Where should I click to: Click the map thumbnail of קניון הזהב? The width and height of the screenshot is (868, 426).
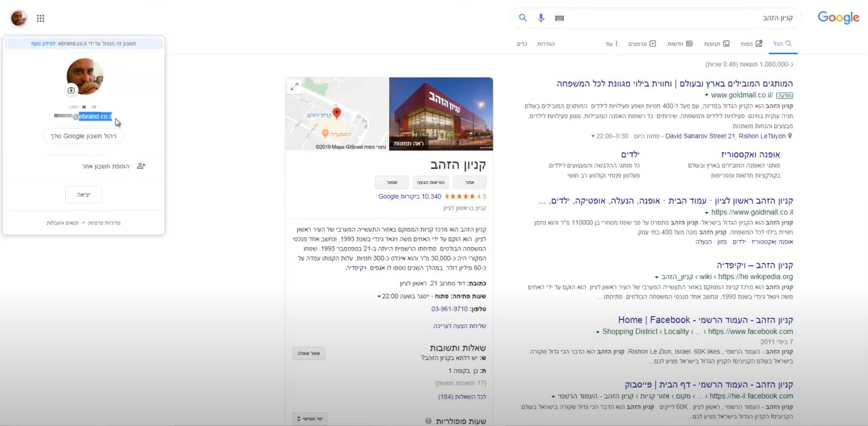coord(337,114)
